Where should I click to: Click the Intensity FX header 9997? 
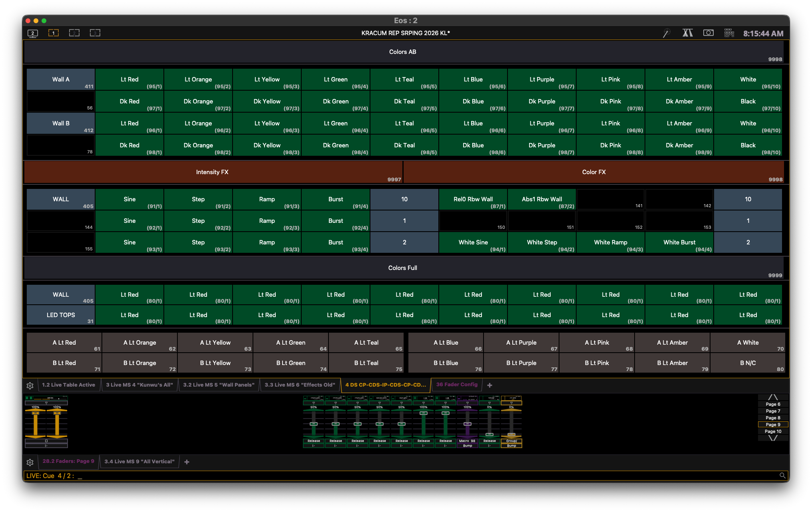(213, 172)
